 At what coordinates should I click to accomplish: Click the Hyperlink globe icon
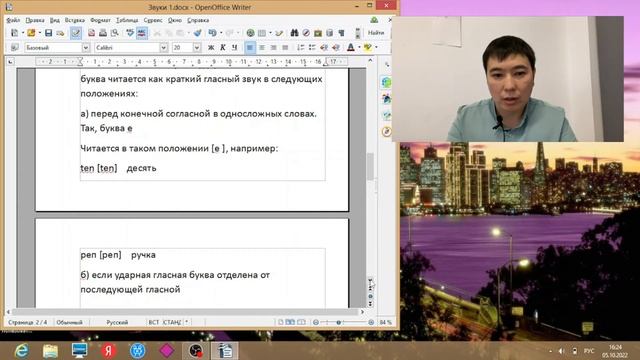pos(250,33)
